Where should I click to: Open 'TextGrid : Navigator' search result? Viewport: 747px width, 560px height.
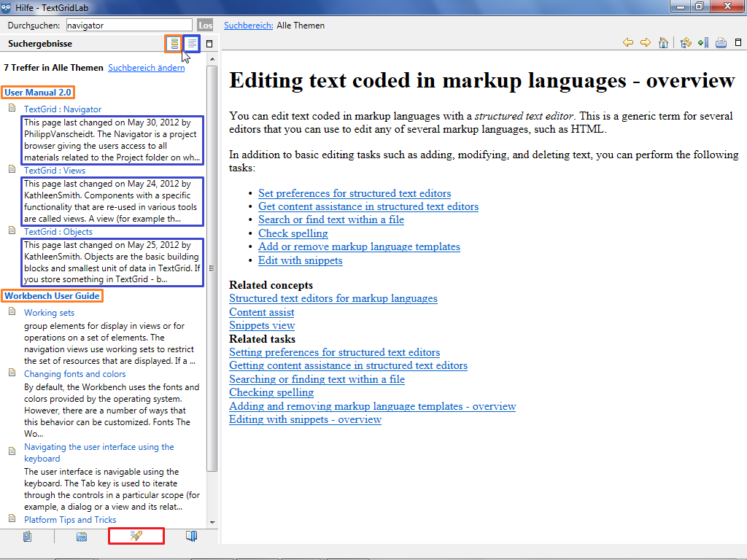[x=63, y=109]
